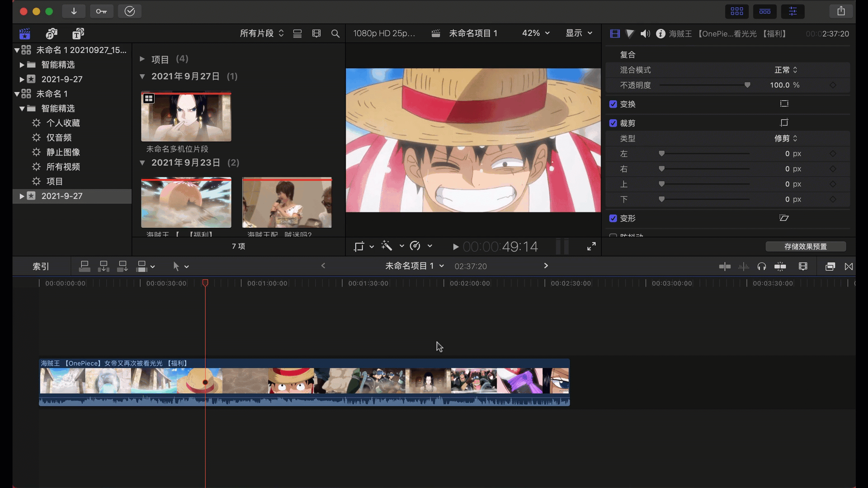This screenshot has width=868, height=488.
Task: Open the 所有片段 filter dropdown
Action: pos(262,33)
